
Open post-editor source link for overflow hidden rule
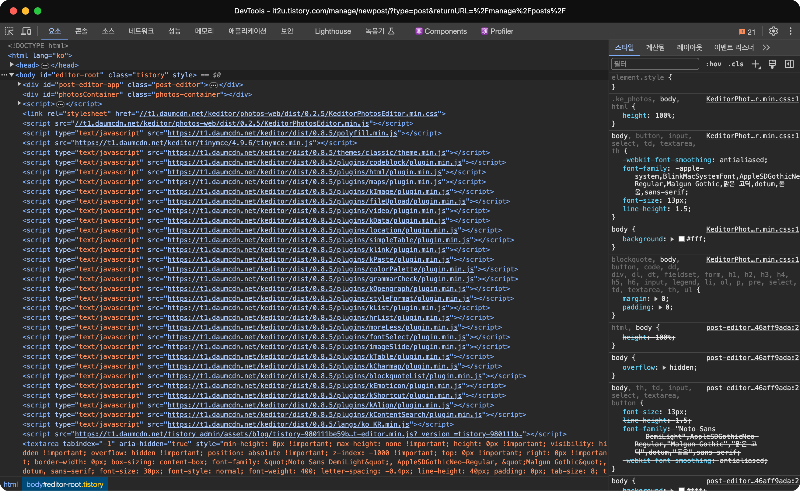tap(752, 358)
